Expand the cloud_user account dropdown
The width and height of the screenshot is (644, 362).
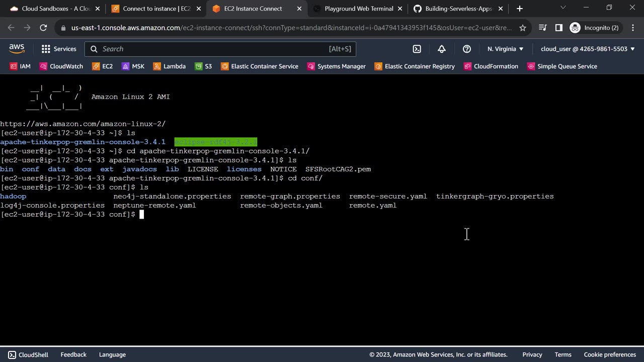588,49
